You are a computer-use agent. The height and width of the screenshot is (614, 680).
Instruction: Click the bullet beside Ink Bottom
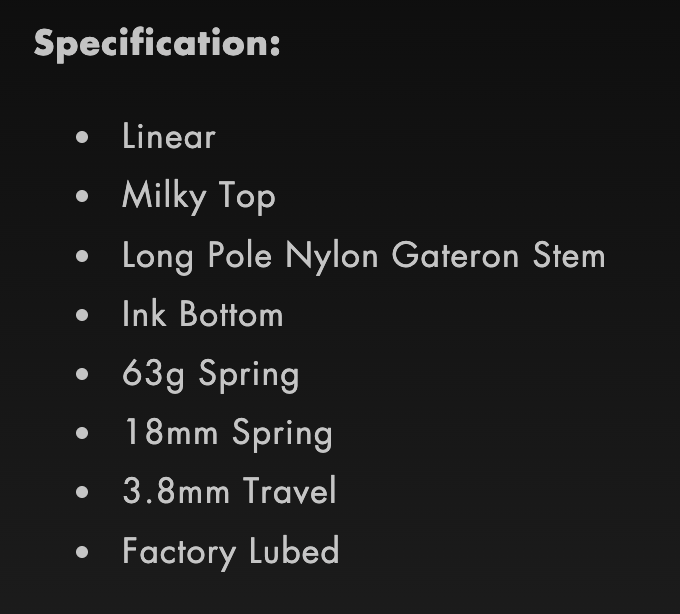pyautogui.click(x=82, y=315)
